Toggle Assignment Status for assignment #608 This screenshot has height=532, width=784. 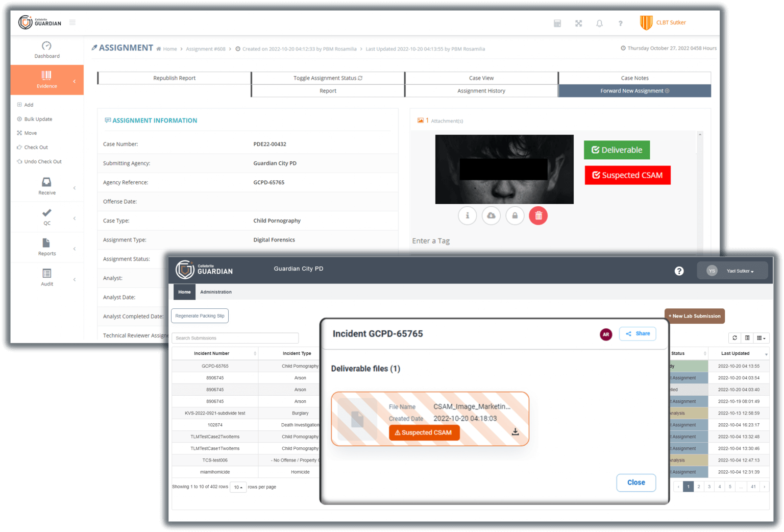(x=327, y=78)
